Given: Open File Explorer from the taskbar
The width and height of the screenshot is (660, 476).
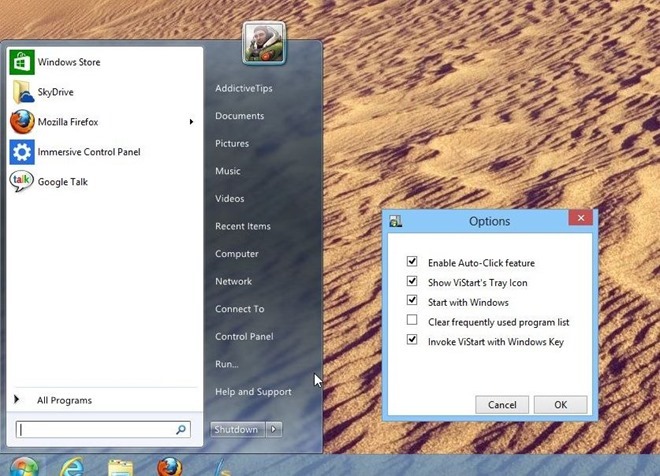Looking at the screenshot, I should (x=120, y=468).
